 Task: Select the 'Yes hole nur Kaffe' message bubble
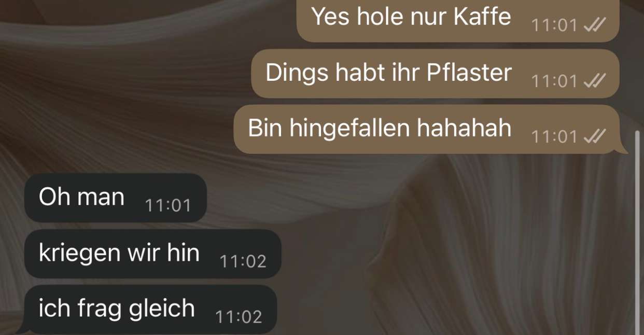(x=458, y=20)
